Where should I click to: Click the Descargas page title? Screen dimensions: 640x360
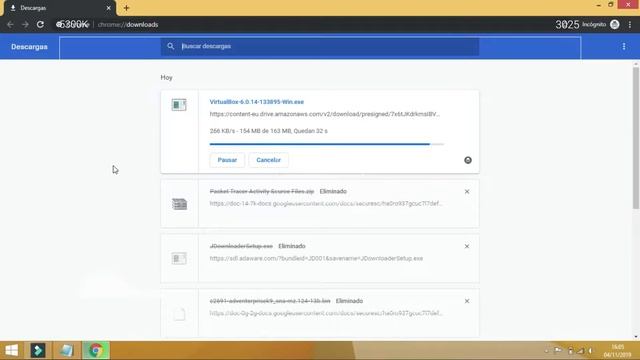point(29,47)
